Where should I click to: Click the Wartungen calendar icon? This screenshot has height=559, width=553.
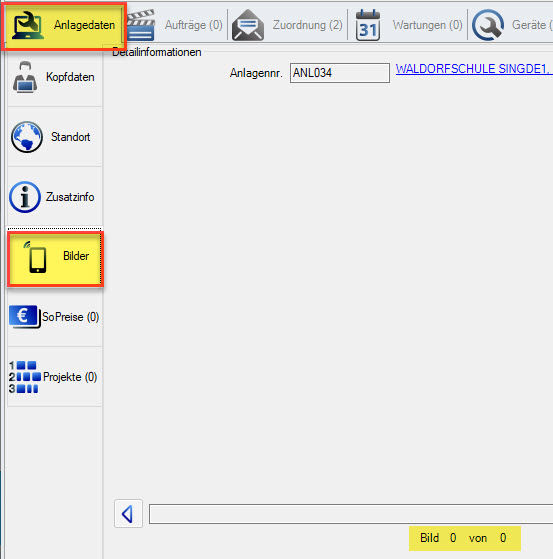368,25
